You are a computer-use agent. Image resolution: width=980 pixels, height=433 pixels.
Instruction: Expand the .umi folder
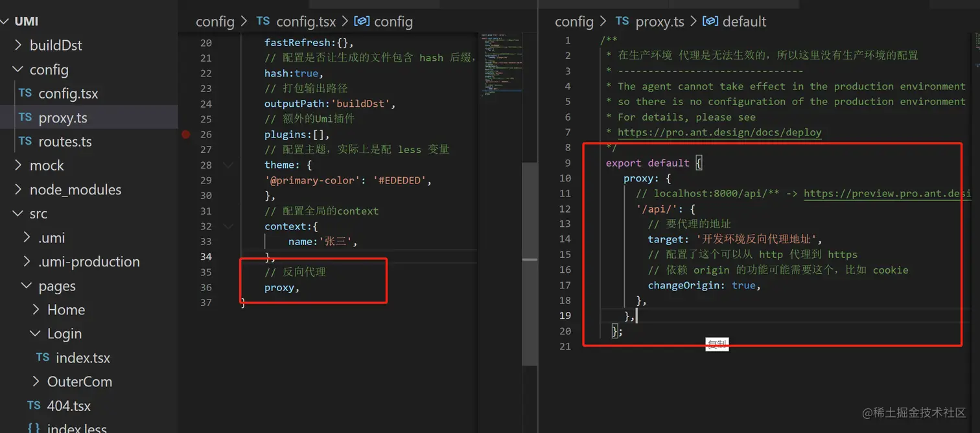pyautogui.click(x=27, y=237)
